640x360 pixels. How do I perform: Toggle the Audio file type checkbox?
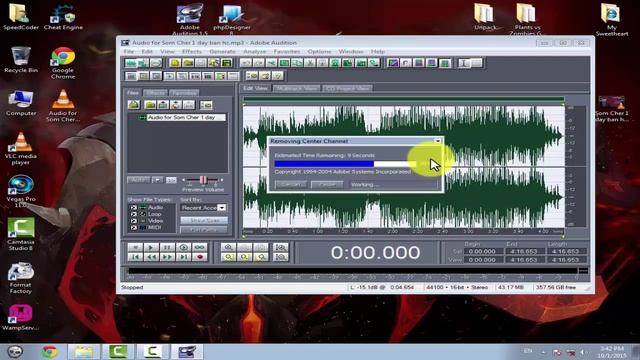pyautogui.click(x=134, y=208)
